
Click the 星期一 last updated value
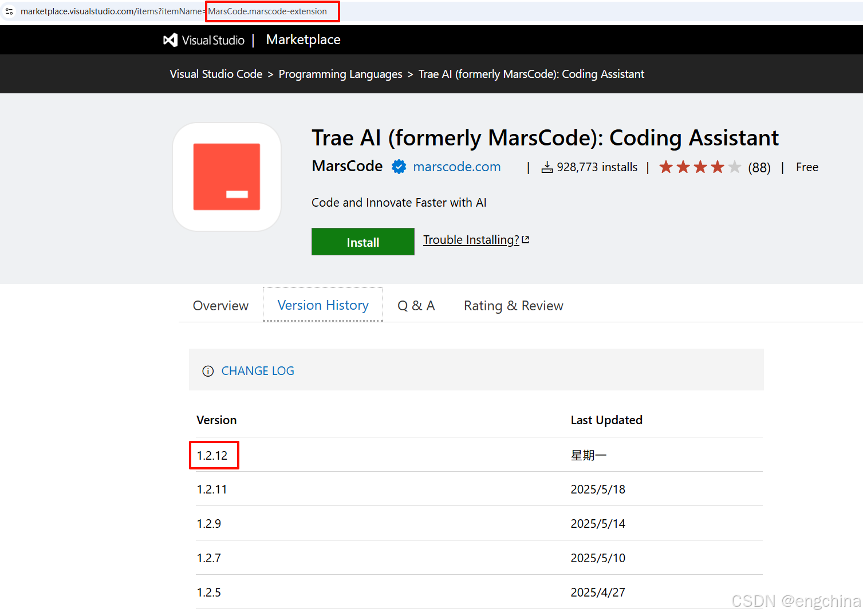tap(589, 455)
